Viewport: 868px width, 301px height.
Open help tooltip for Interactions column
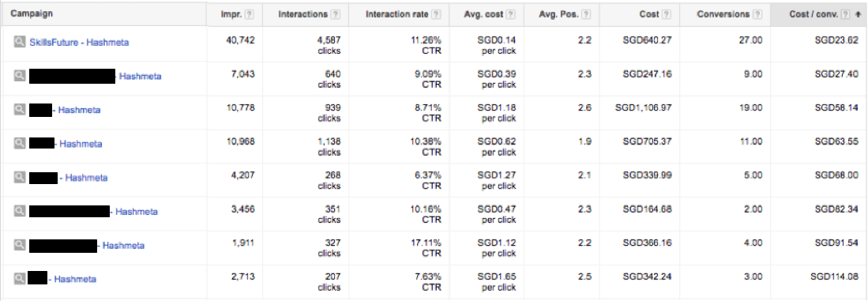tap(336, 14)
